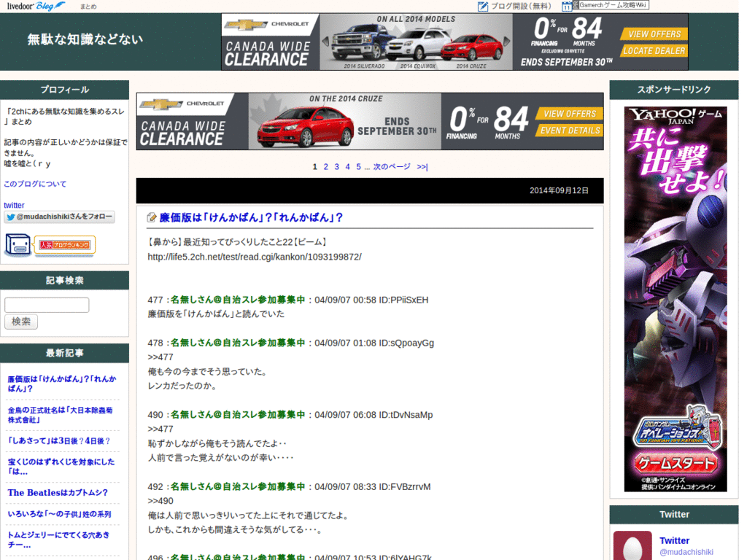Click View Offers on Cruze banner

[x=569, y=114]
